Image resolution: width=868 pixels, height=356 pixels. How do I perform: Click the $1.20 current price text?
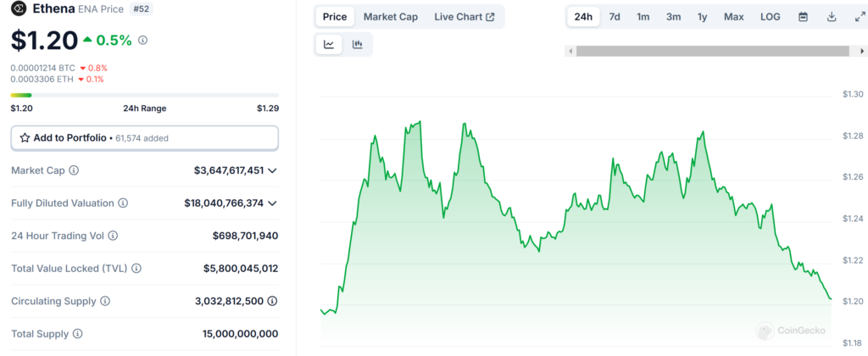[x=44, y=40]
